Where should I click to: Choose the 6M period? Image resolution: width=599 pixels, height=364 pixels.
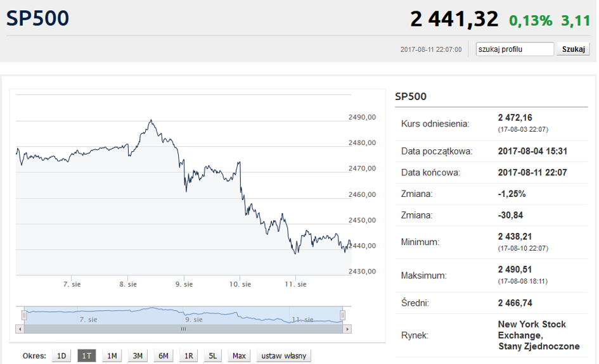(164, 356)
